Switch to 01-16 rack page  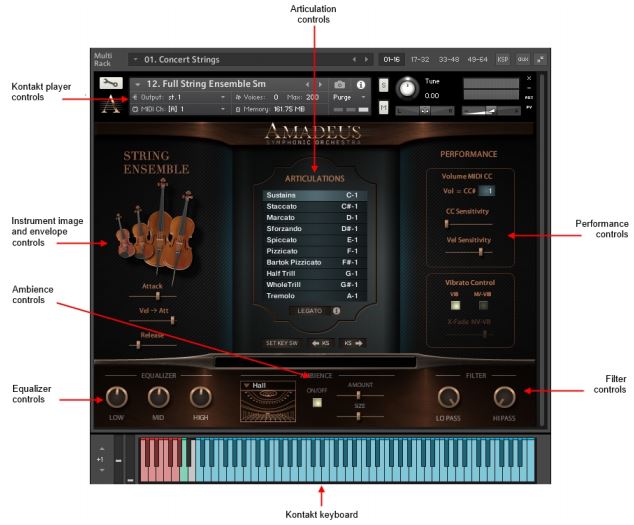pos(391,59)
